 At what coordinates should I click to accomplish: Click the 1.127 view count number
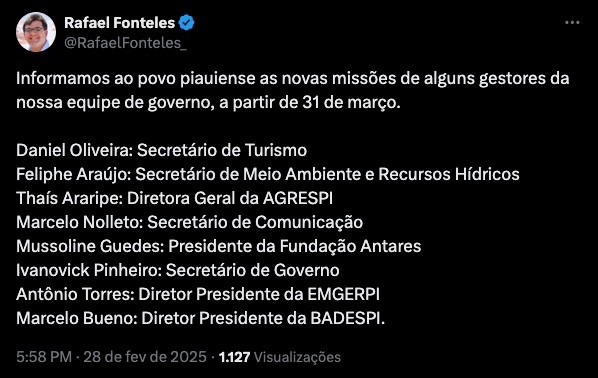click(234, 357)
